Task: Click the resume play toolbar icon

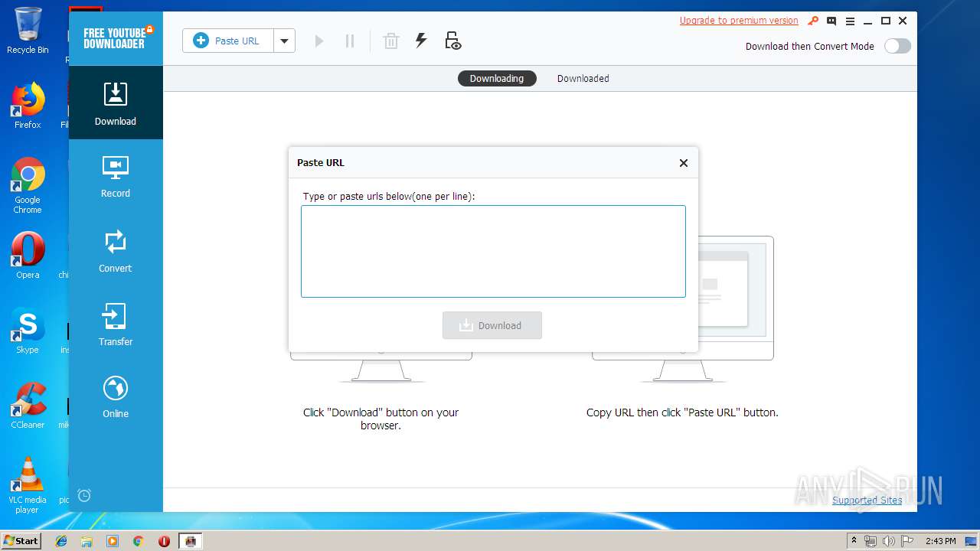Action: 319,41
